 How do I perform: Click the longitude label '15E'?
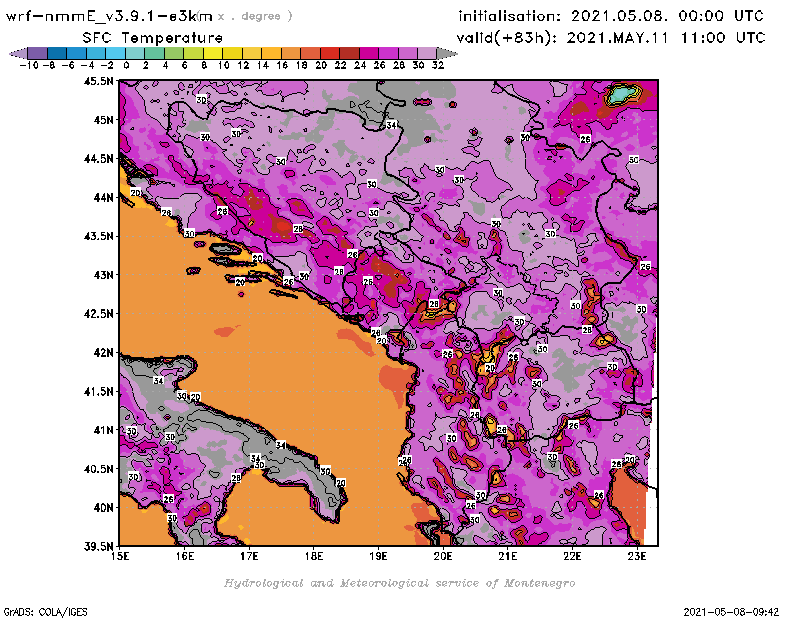click(x=119, y=556)
